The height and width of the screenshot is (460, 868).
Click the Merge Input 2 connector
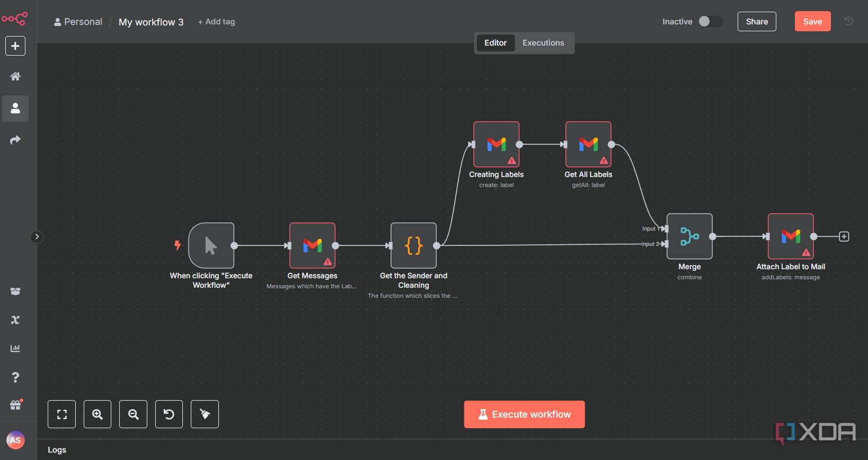tap(665, 244)
